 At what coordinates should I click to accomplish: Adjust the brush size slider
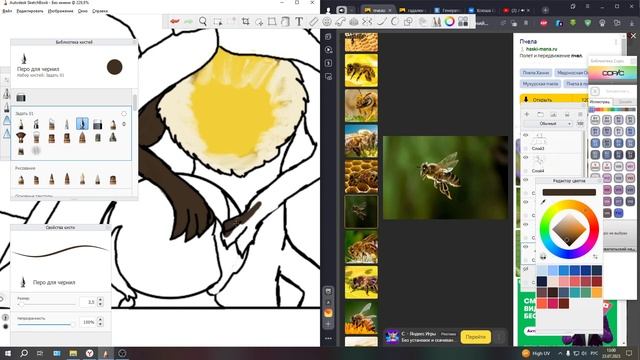[x=47, y=304]
